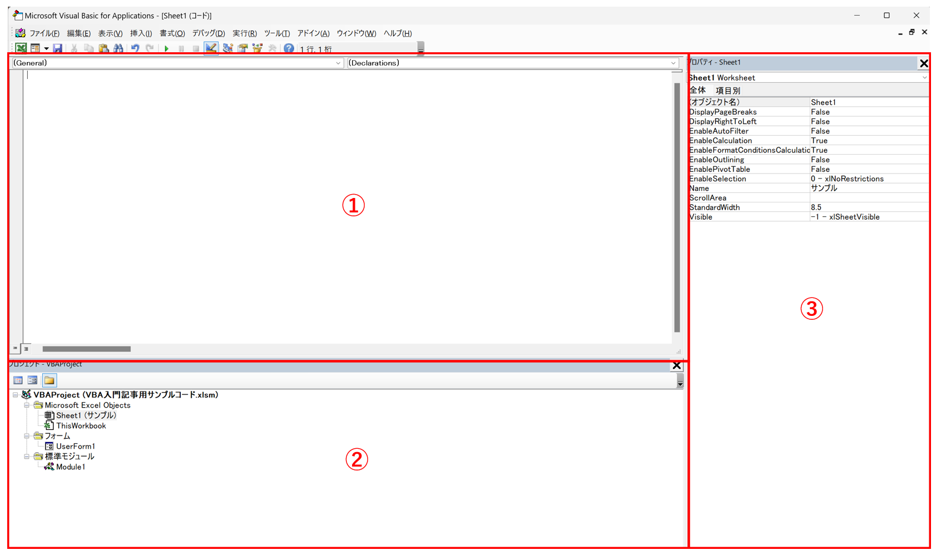Click the code window horizontal scrollbar
The image size is (936, 560).
pyautogui.click(x=86, y=349)
